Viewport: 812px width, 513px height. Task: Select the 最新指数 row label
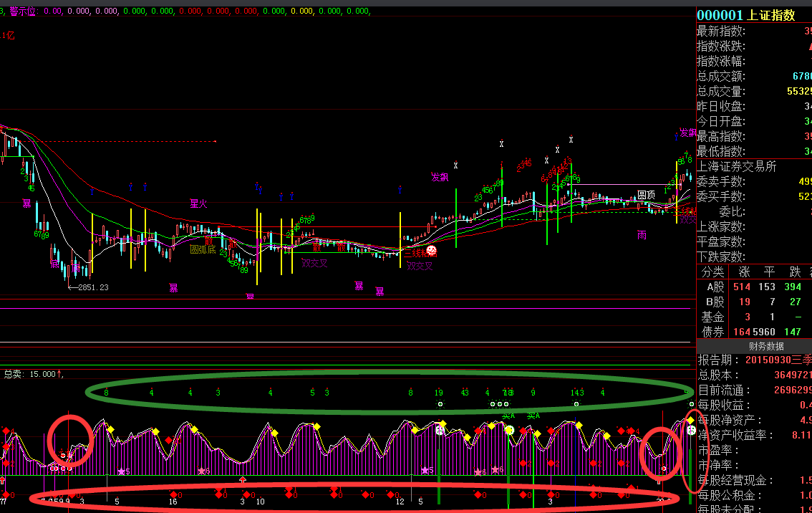click(x=721, y=32)
